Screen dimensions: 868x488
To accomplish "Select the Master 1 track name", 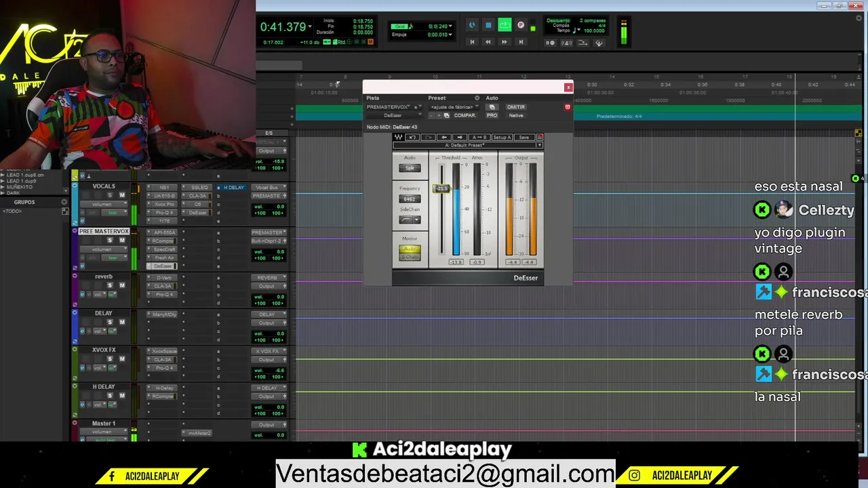I will (x=104, y=424).
